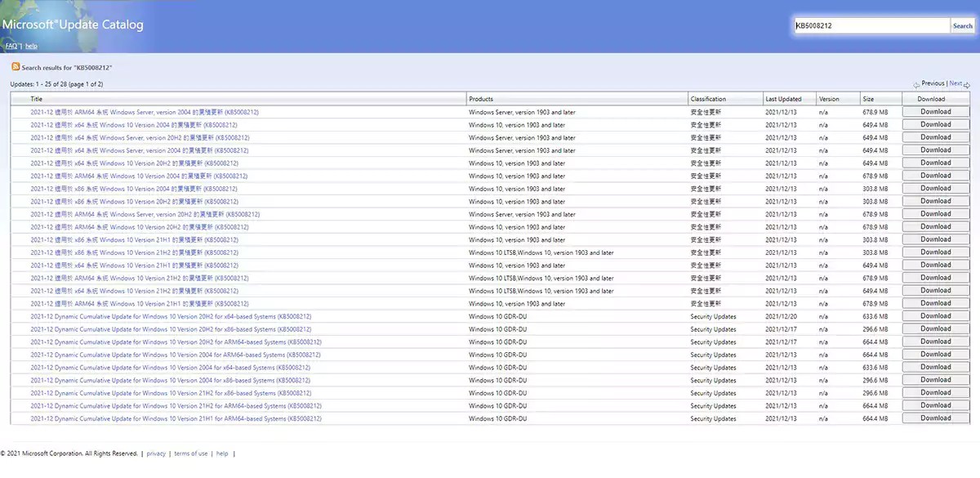Click the Previous page link

(933, 83)
